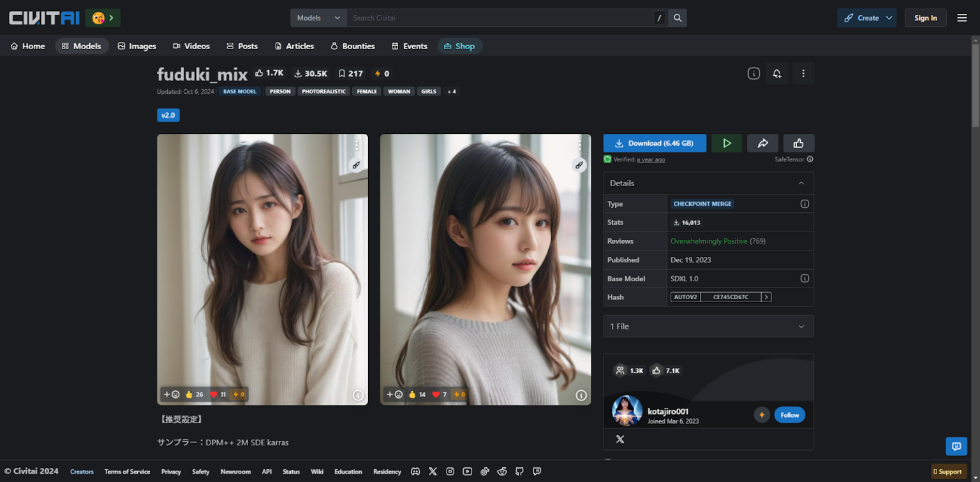
Task: Open Civitai's Discord from the footer
Action: [x=415, y=472]
